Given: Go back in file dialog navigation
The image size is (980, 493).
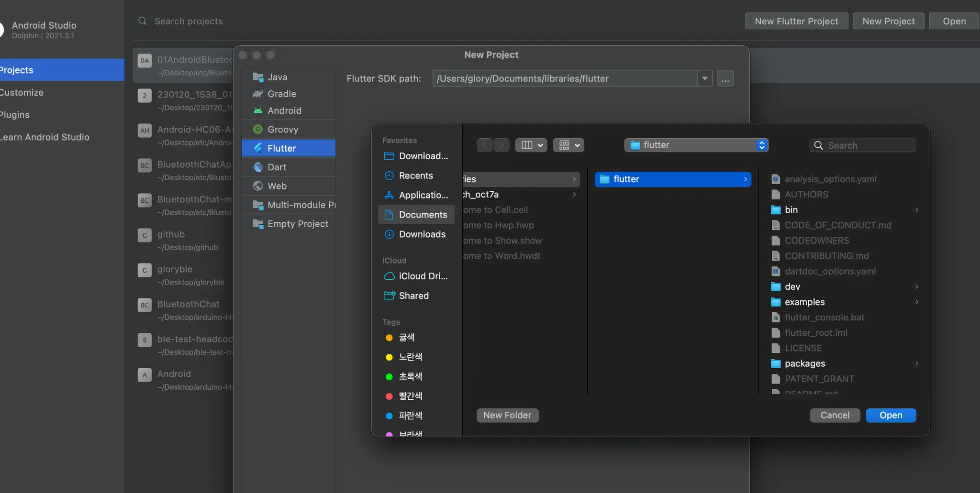Looking at the screenshot, I should (485, 145).
